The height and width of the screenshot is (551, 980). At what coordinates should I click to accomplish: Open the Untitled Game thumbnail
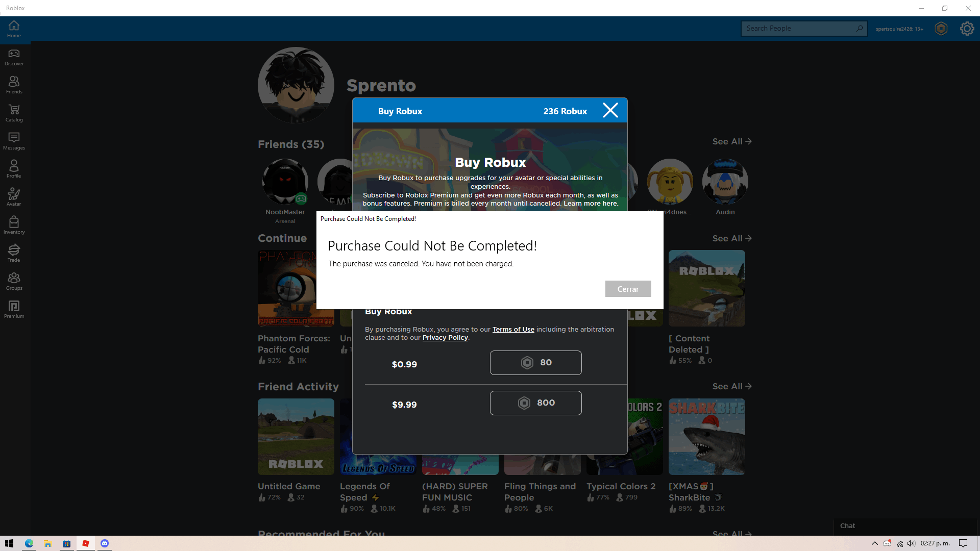click(x=296, y=437)
